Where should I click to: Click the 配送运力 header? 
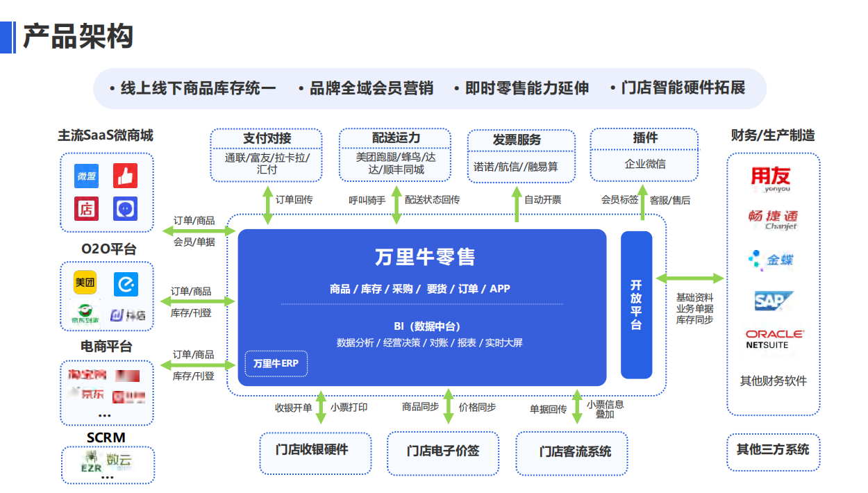tap(396, 138)
